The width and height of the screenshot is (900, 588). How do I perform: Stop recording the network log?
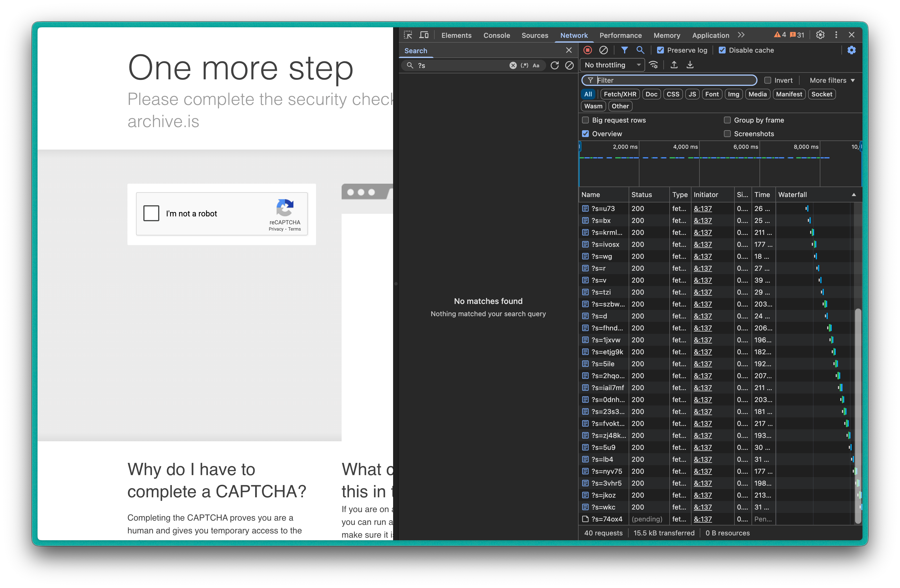[x=587, y=50]
